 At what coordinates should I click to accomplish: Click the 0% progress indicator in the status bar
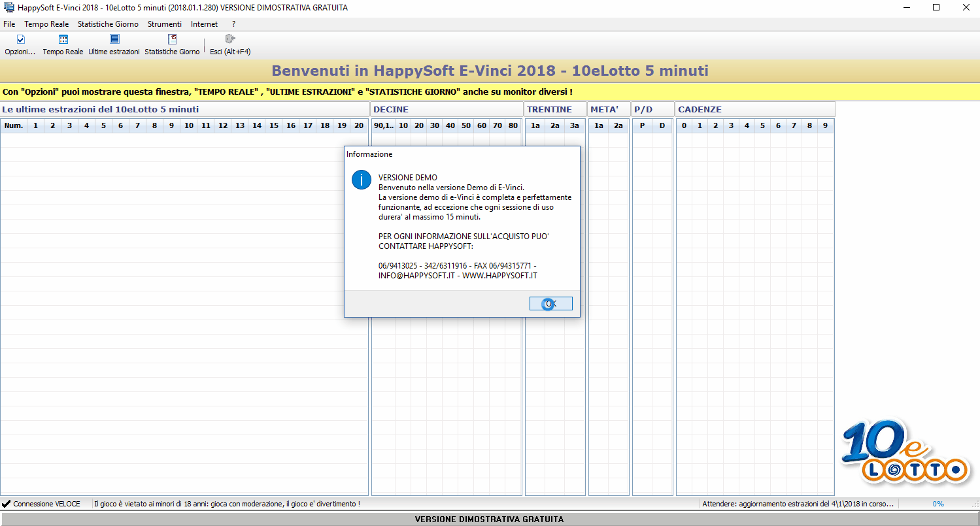(x=938, y=504)
